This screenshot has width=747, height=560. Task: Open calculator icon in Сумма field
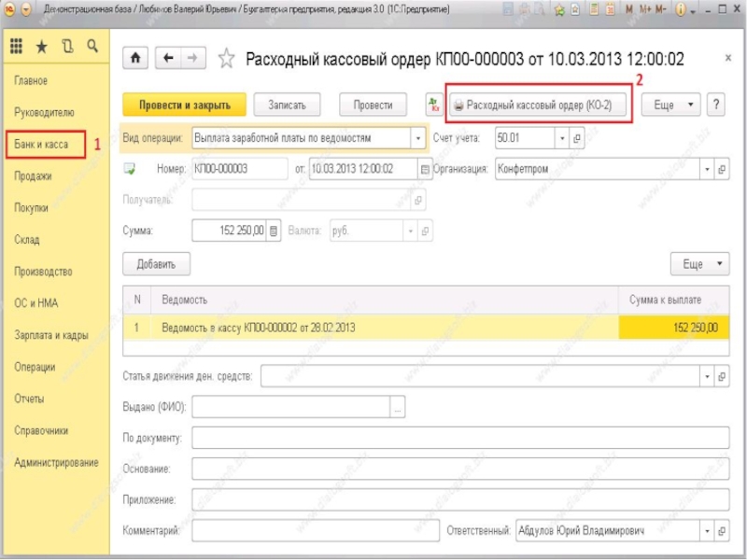274,231
